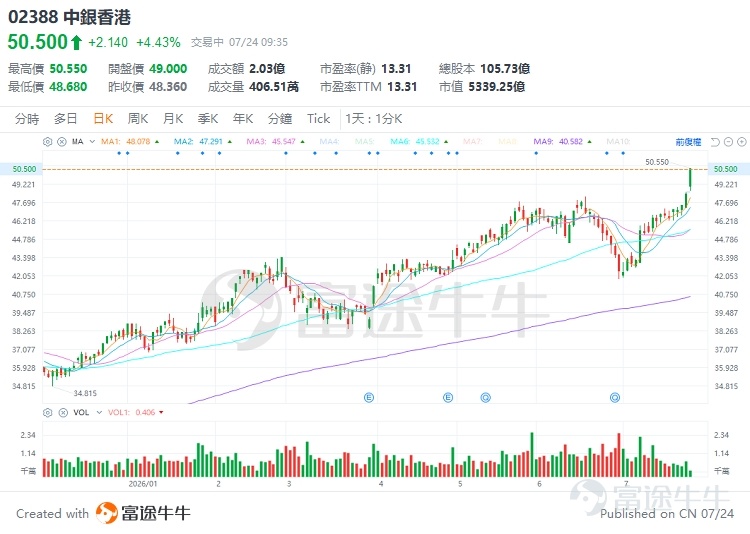Select the 年K yearly chart tab
Viewport: 750px width, 534px height.
243,119
